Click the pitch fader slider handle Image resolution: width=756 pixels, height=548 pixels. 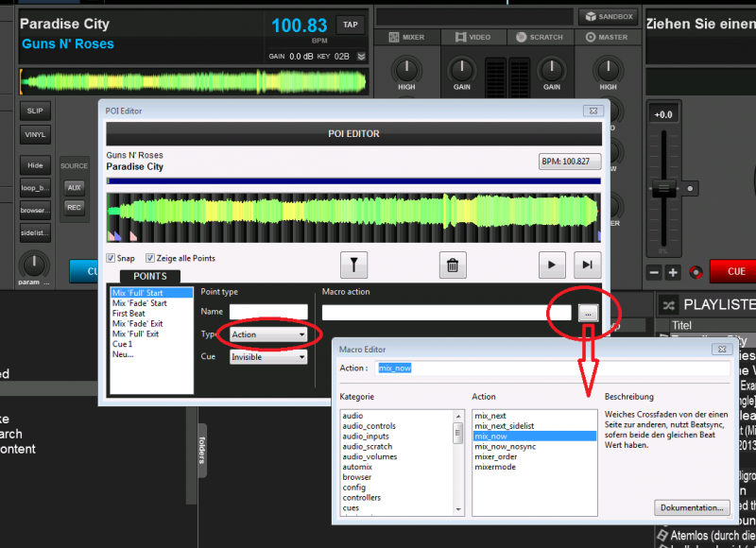click(667, 187)
